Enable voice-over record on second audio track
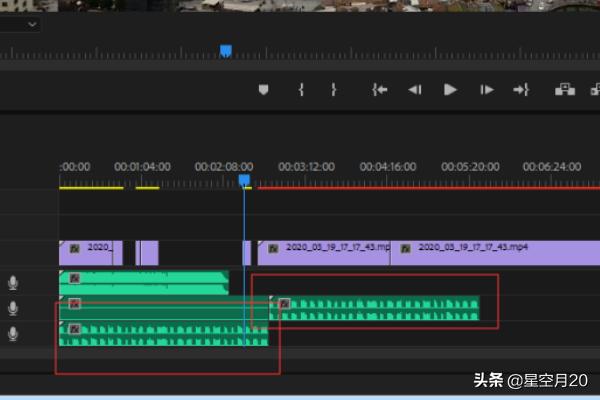Viewport: 600px width, 400px height. pyautogui.click(x=13, y=309)
